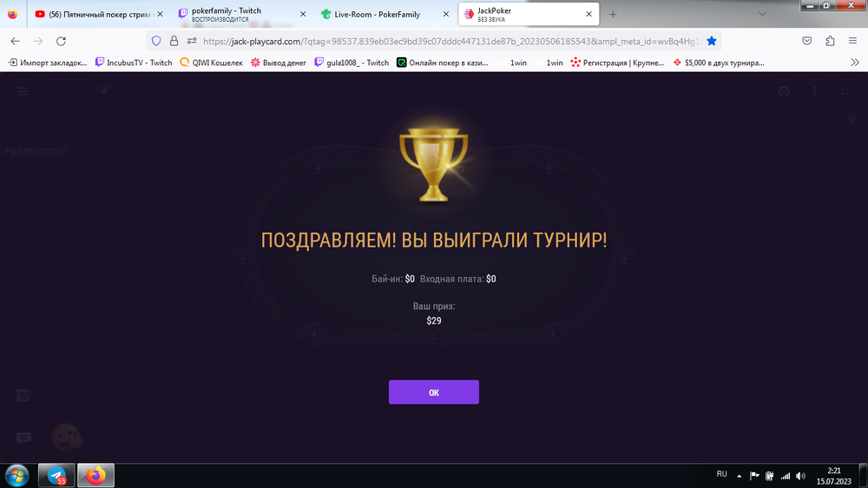
Task: Open the IncubusTV Twitch bookmark
Action: [134, 63]
